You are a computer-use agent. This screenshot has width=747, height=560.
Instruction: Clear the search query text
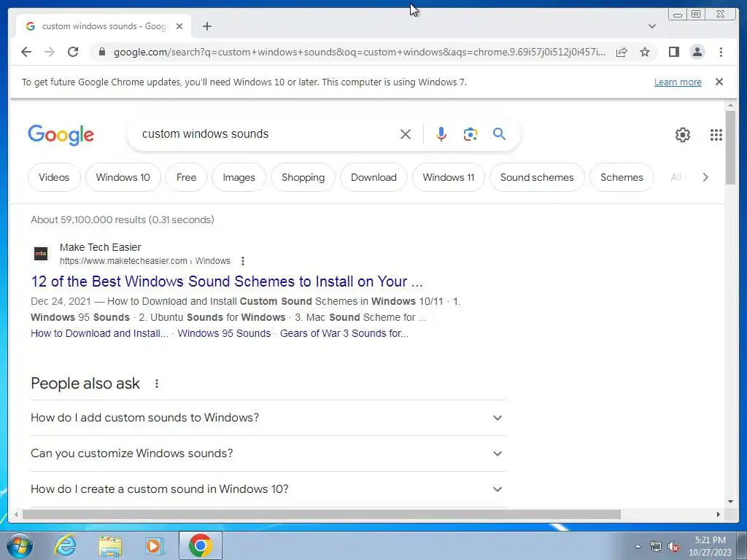[406, 134]
